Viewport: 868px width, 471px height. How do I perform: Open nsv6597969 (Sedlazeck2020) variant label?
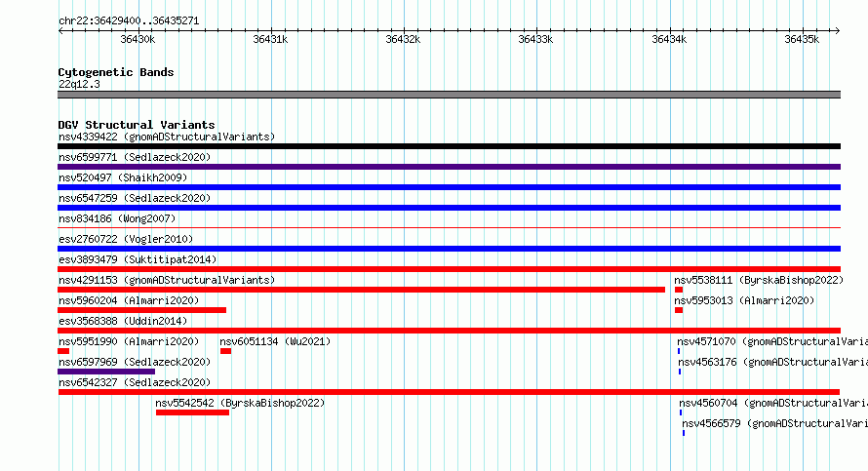[x=135, y=362]
